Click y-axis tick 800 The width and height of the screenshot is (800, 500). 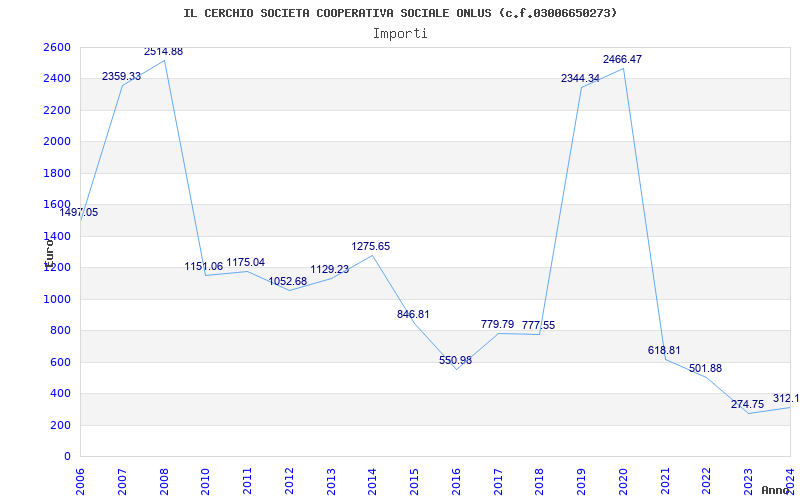[x=59, y=331]
